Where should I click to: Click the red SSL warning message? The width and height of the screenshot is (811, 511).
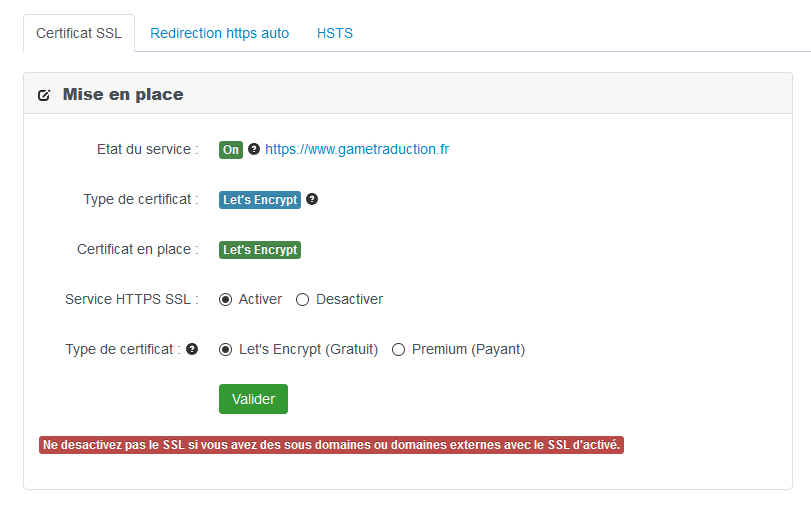[x=331, y=445]
